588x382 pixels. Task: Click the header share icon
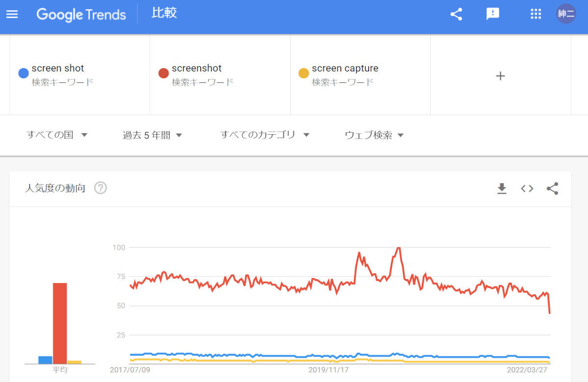[x=456, y=14]
